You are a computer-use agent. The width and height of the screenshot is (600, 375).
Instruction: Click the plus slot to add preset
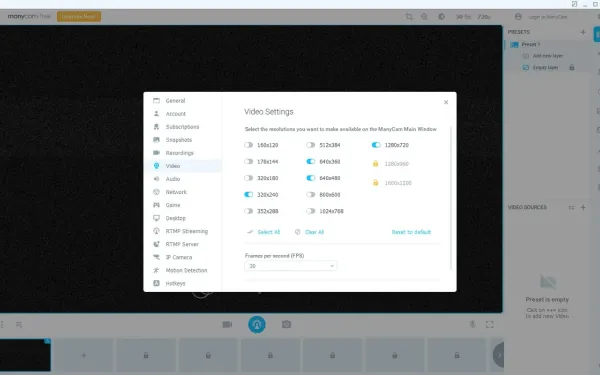[x=83, y=355]
